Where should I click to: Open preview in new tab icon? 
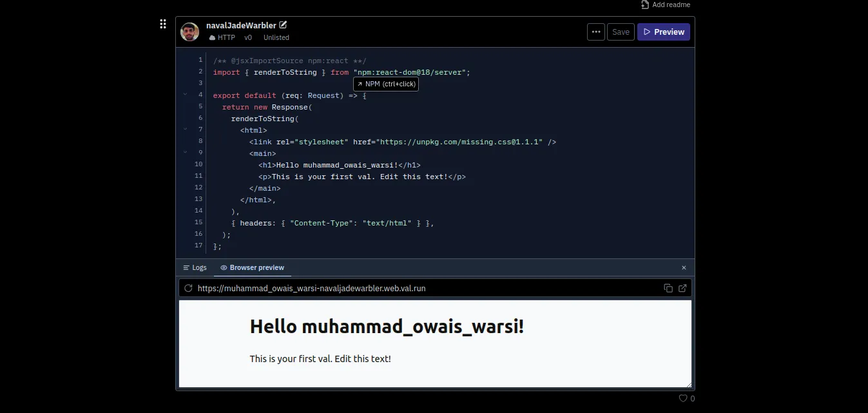click(682, 288)
